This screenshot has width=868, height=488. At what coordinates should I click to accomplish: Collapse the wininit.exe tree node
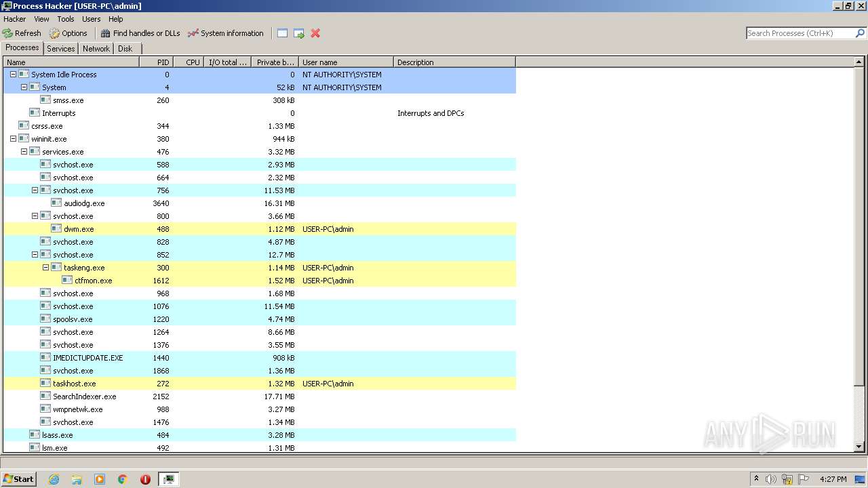[x=13, y=139]
